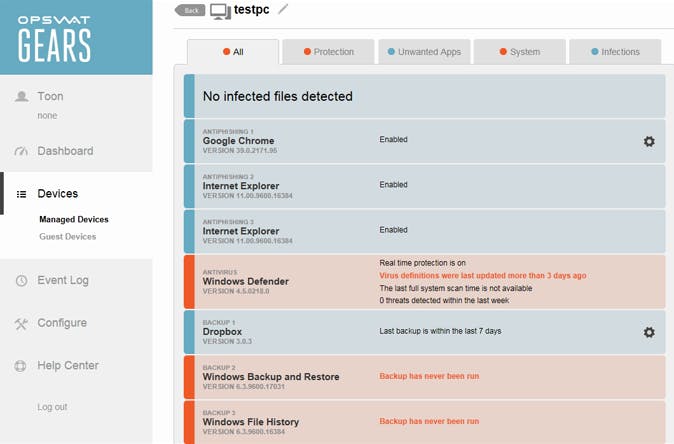Click the Dashboard gauge icon
This screenshot has height=444, width=674.
tap(21, 151)
